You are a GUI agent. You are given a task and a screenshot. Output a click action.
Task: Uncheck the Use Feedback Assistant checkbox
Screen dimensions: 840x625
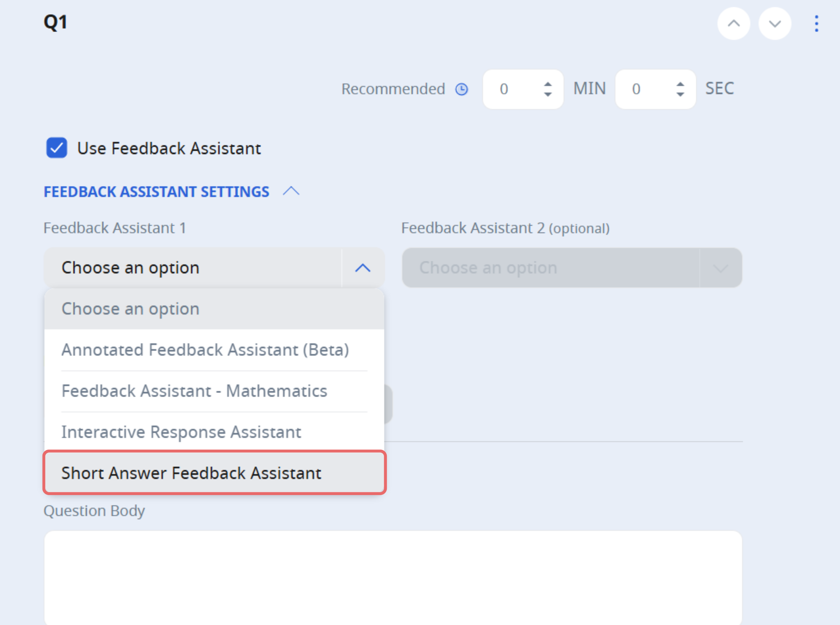(57, 148)
